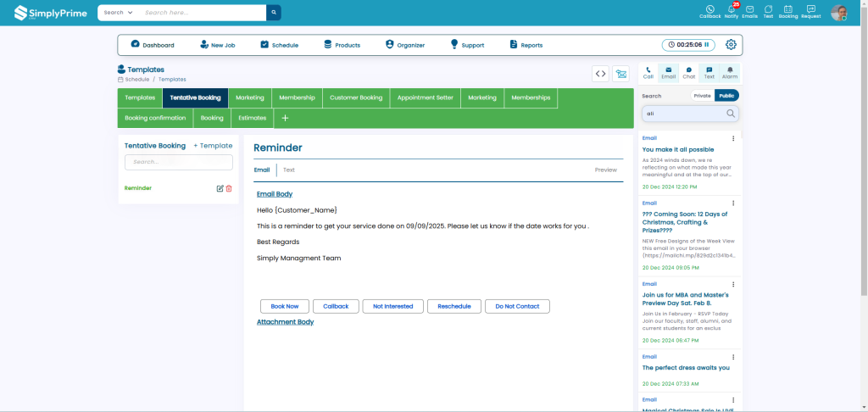Screen dimensions: 868x412
Task: Select the Membership tab
Action: click(x=298, y=97)
